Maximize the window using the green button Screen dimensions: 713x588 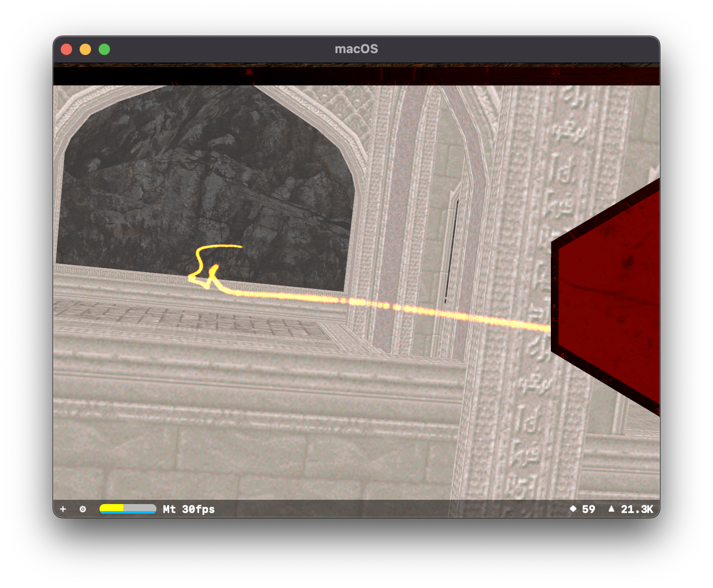[104, 49]
